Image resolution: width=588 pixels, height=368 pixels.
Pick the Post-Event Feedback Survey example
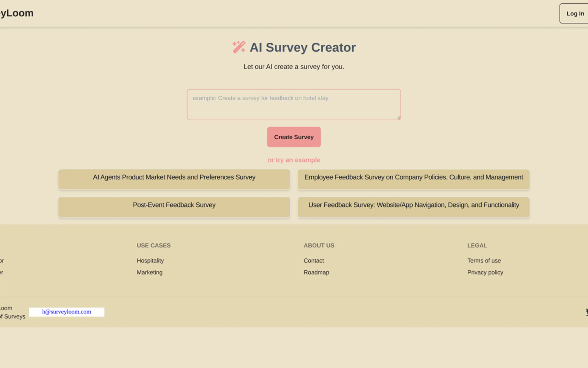tap(174, 207)
